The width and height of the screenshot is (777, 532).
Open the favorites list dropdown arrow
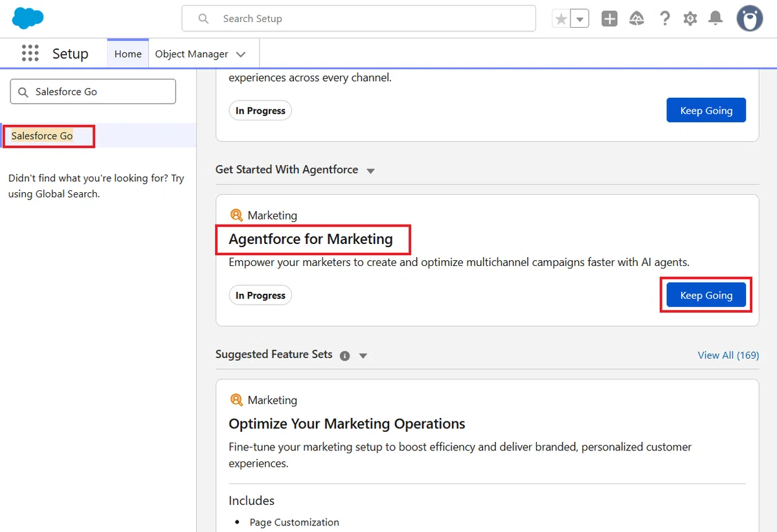tap(580, 19)
